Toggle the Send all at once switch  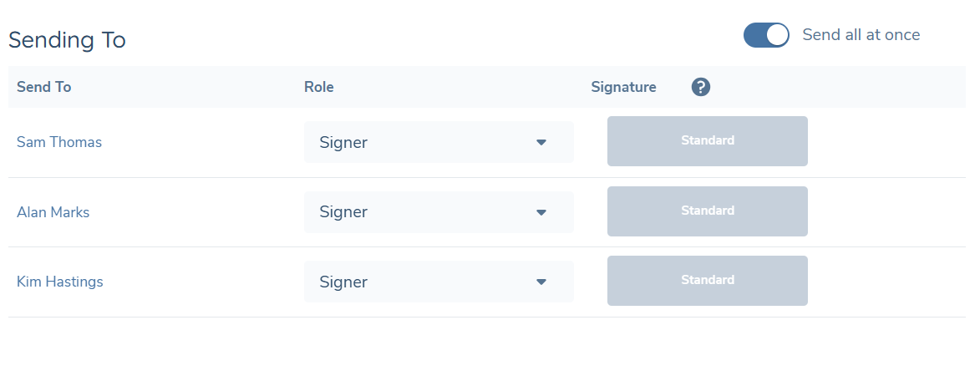pos(766,35)
